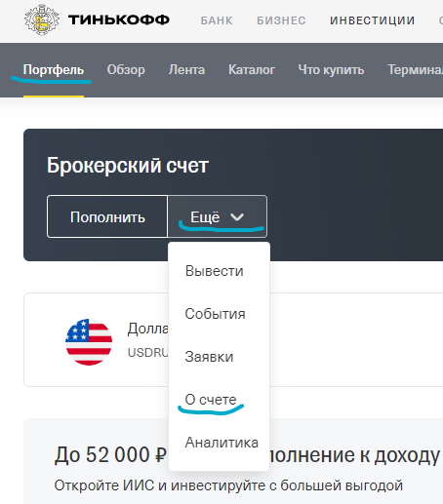Navigate to Банк section in header
The width and height of the screenshot is (443, 504).
tap(217, 20)
